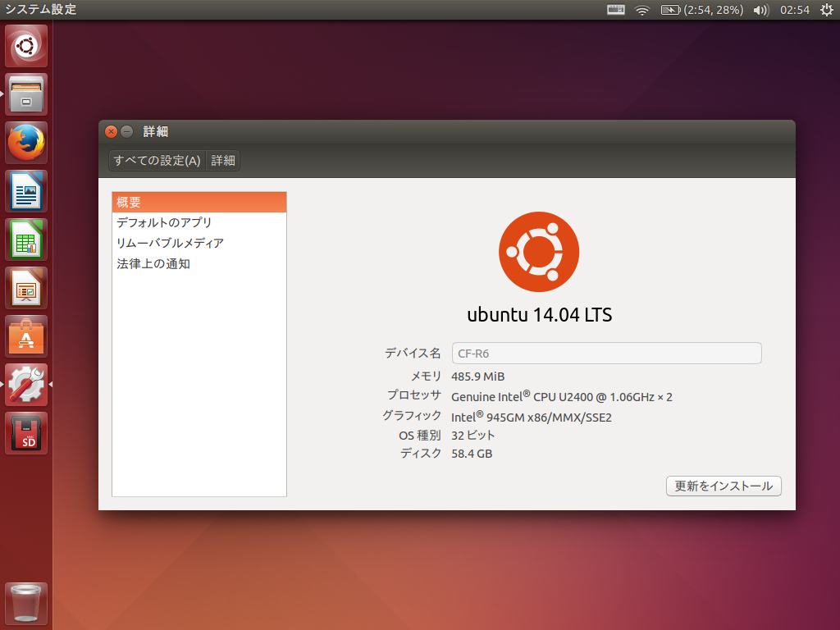Select リムーバブルメディア in sidebar
The width and height of the screenshot is (840, 630).
point(199,243)
